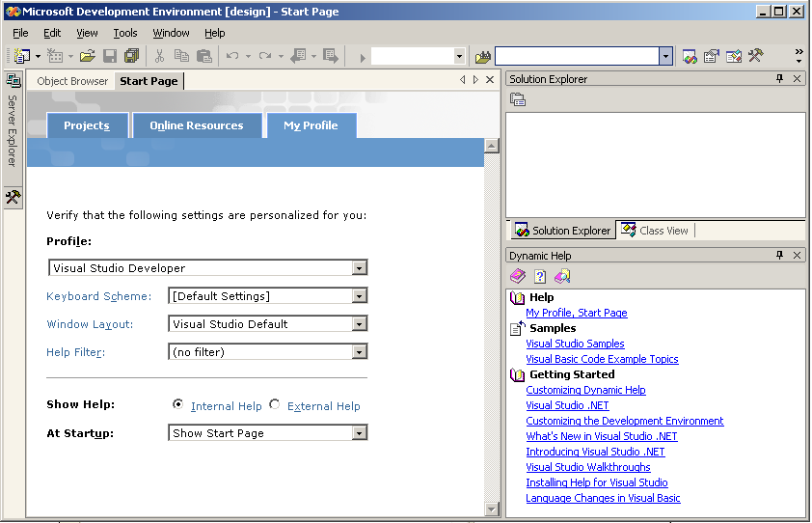The width and height of the screenshot is (812, 523).
Task: Click the Navigate Backward icon
Action: pyautogui.click(x=298, y=55)
